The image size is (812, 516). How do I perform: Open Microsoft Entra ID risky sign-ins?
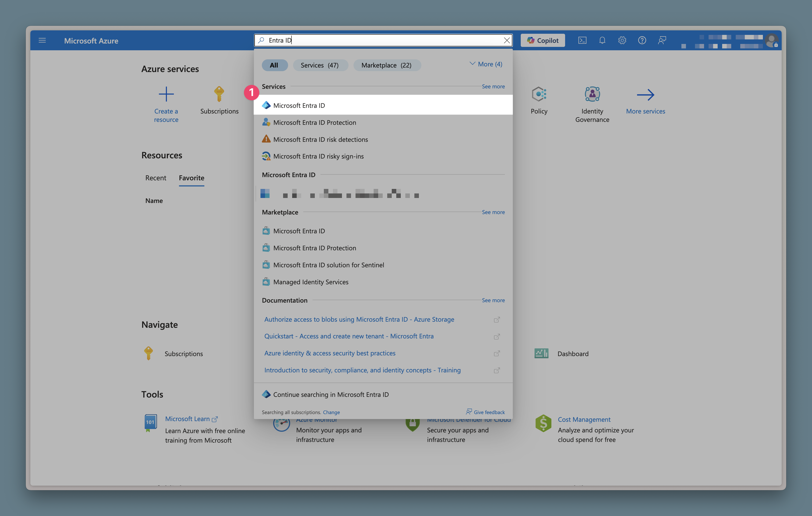(383, 156)
